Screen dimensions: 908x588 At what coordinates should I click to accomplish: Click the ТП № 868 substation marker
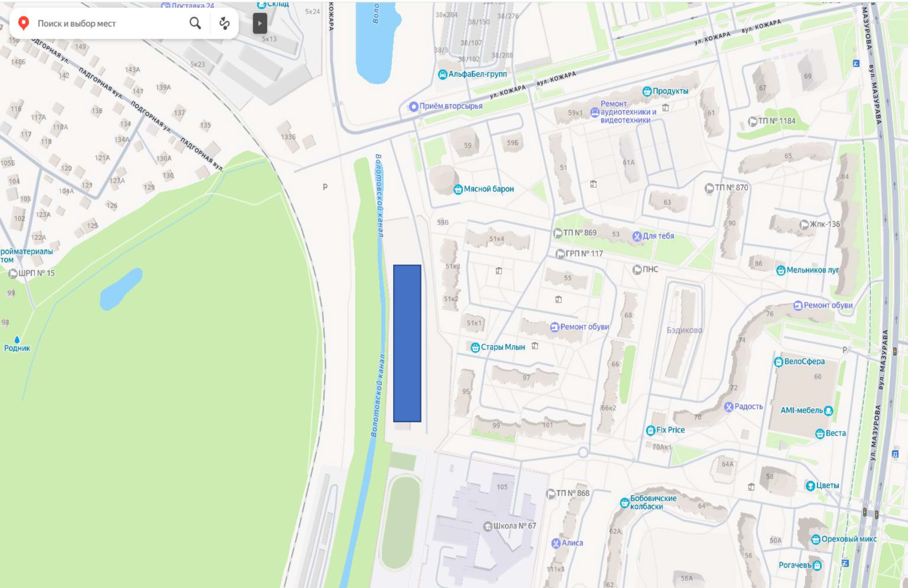click(x=551, y=493)
